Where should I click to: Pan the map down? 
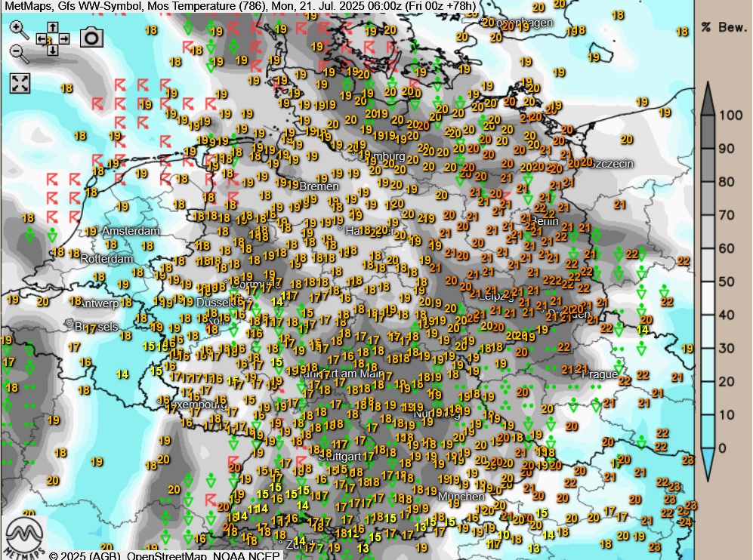pyautogui.click(x=53, y=50)
